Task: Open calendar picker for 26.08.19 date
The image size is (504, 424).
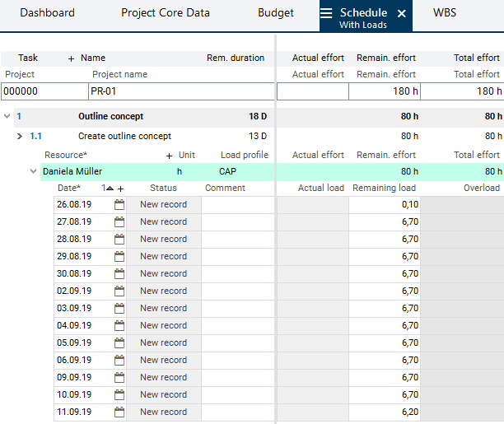Action: [119, 204]
